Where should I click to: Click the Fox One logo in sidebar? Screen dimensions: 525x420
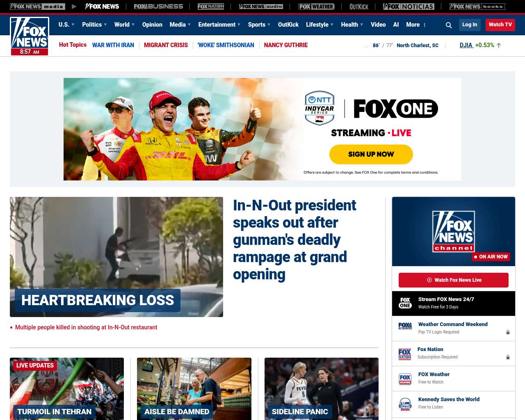405,303
